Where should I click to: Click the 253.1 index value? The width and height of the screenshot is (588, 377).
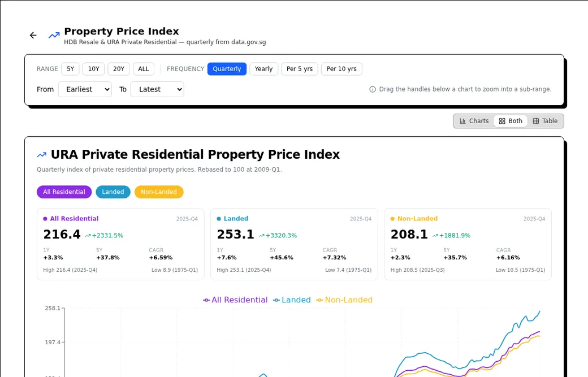point(236,235)
